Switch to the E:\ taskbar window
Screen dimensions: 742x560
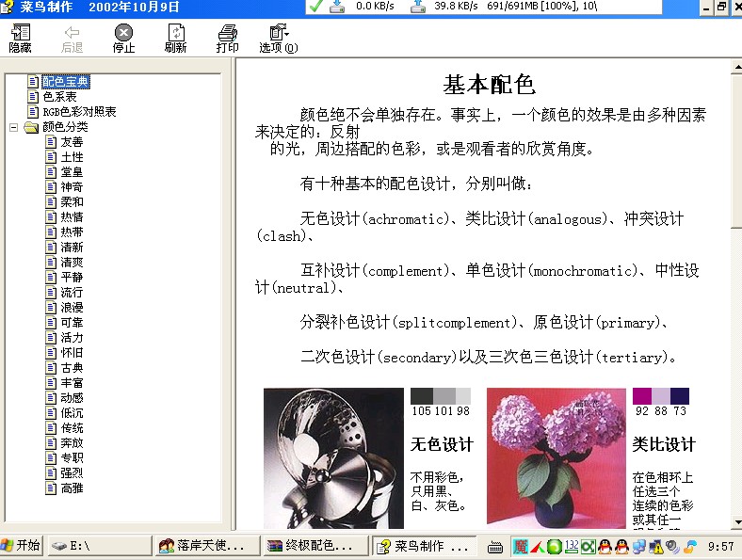point(101,546)
